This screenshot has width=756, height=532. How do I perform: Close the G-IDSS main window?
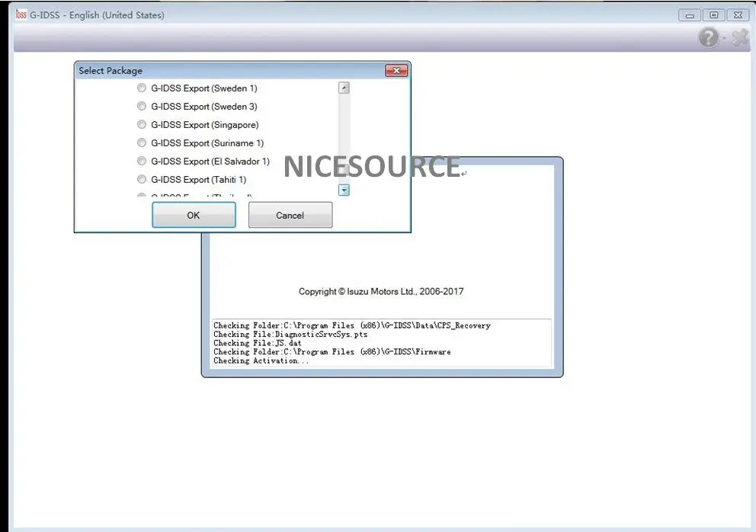tap(738, 15)
